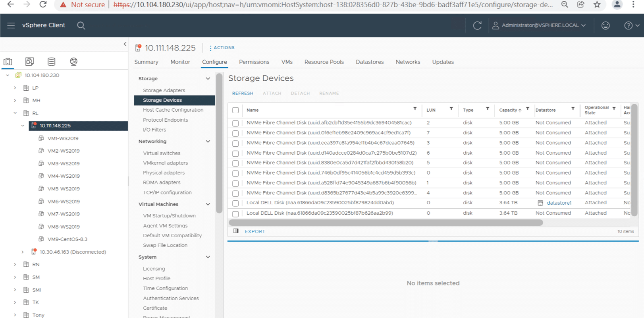Open the host ACTIONS menu

point(222,48)
